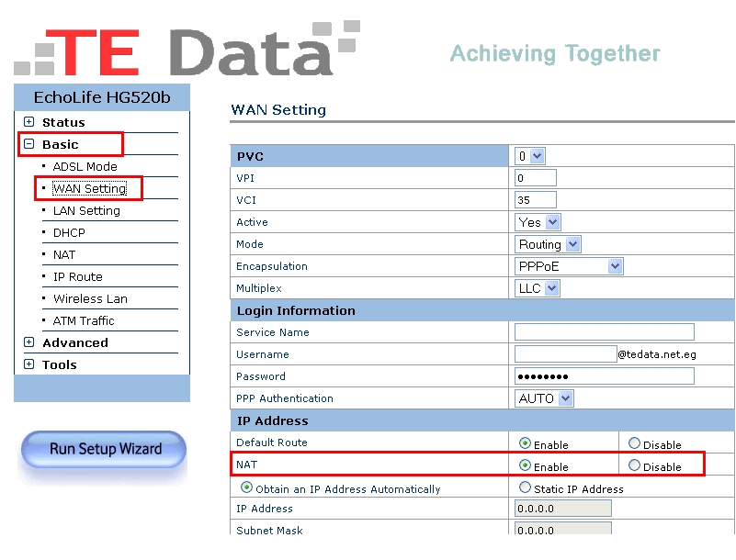Choose Static IP Address option
736x560 pixels.
tap(526, 488)
